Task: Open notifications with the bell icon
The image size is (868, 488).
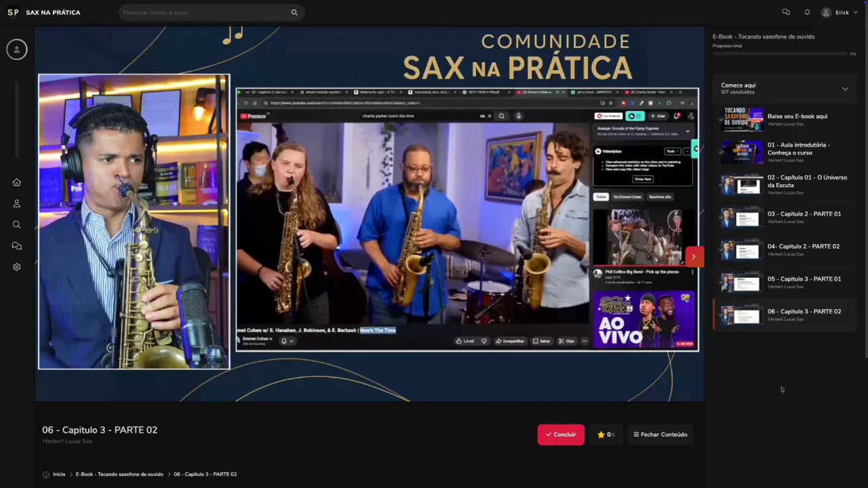Action: tap(807, 12)
